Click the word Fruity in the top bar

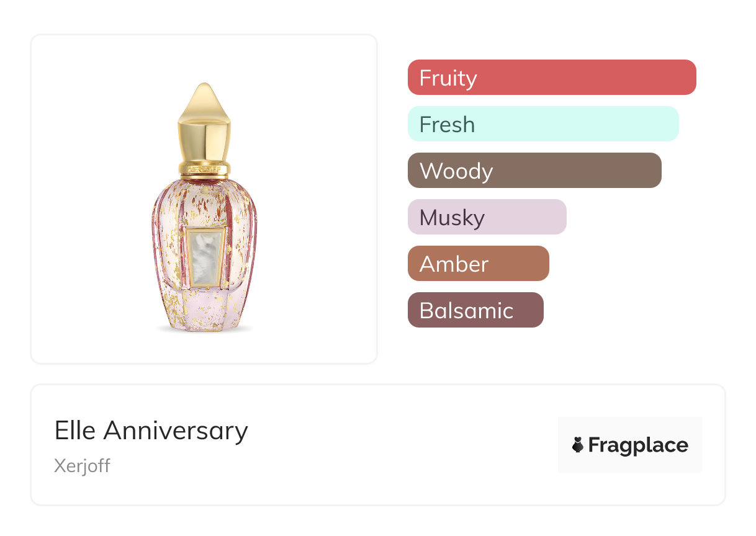pyautogui.click(x=448, y=78)
